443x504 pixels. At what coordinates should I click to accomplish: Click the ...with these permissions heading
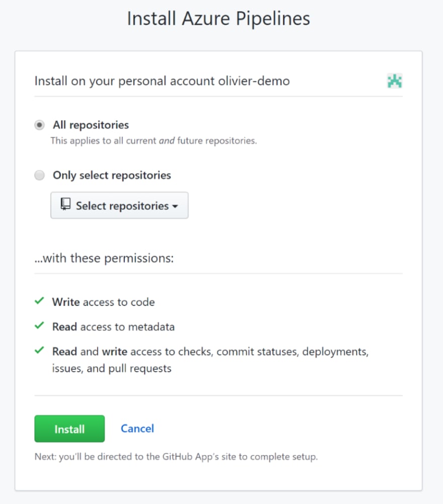(x=104, y=258)
